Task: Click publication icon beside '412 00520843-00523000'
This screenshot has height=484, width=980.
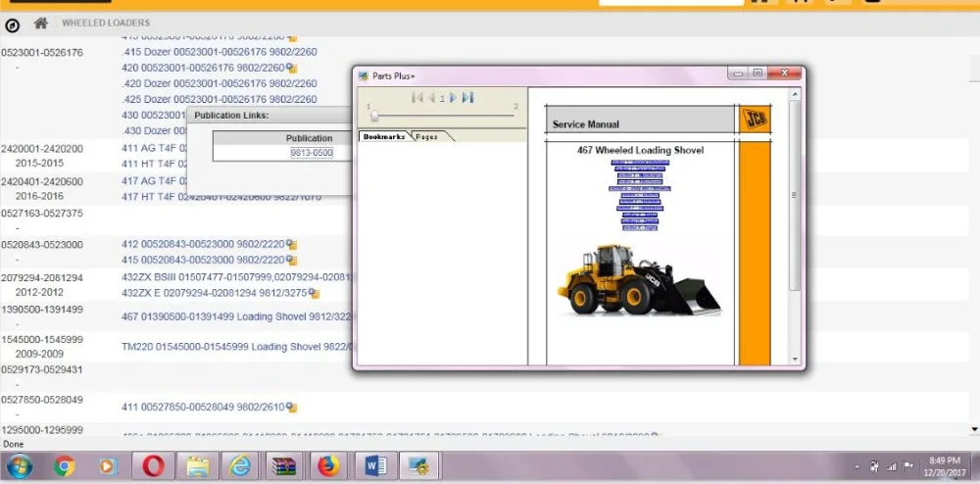Action: click(x=291, y=244)
